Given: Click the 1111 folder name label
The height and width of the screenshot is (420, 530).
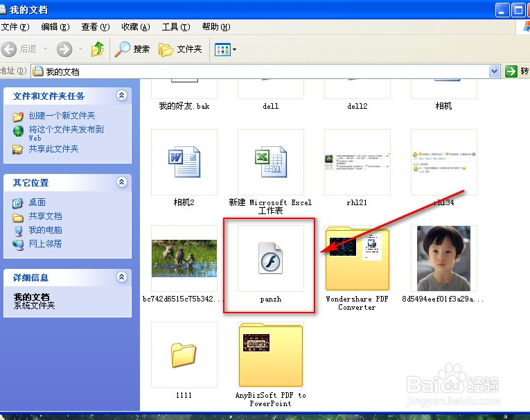Looking at the screenshot, I should tap(184, 395).
